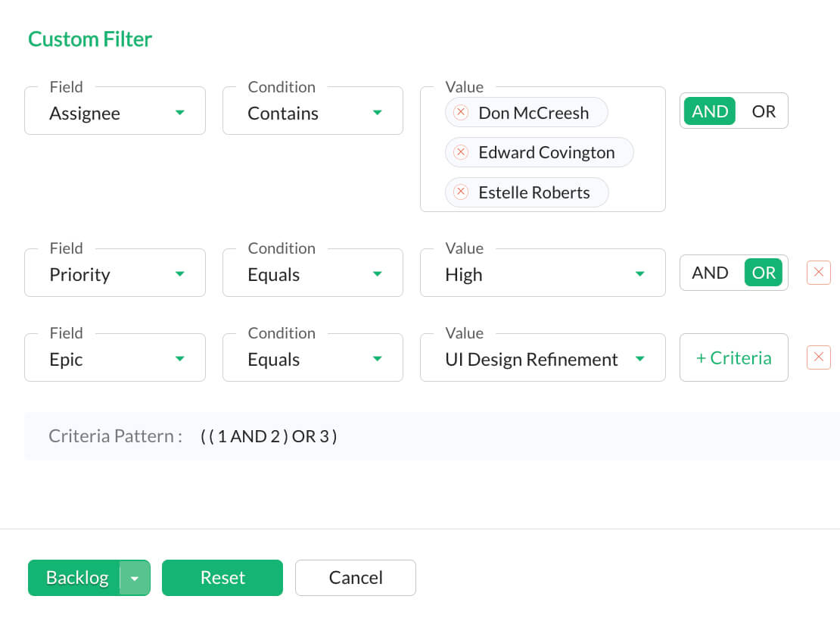This screenshot has height=621, width=840.
Task: Delete the Epic criteria row
Action: 818,357
